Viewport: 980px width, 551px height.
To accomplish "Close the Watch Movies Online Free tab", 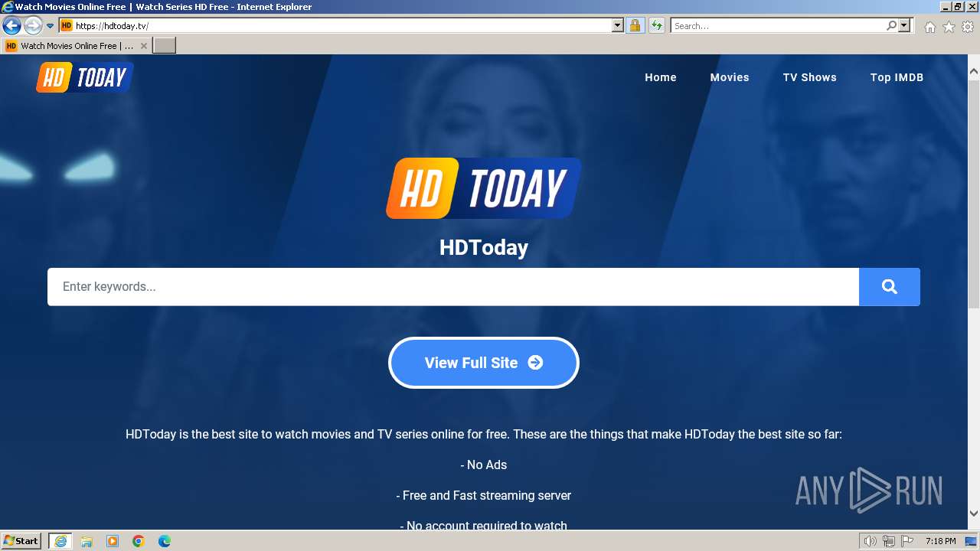I will click(x=143, y=46).
